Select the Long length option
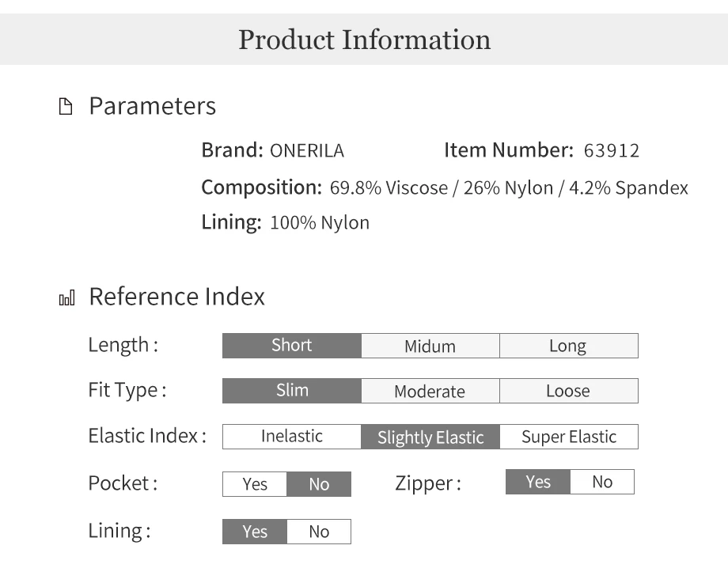728x568 pixels. coord(569,346)
